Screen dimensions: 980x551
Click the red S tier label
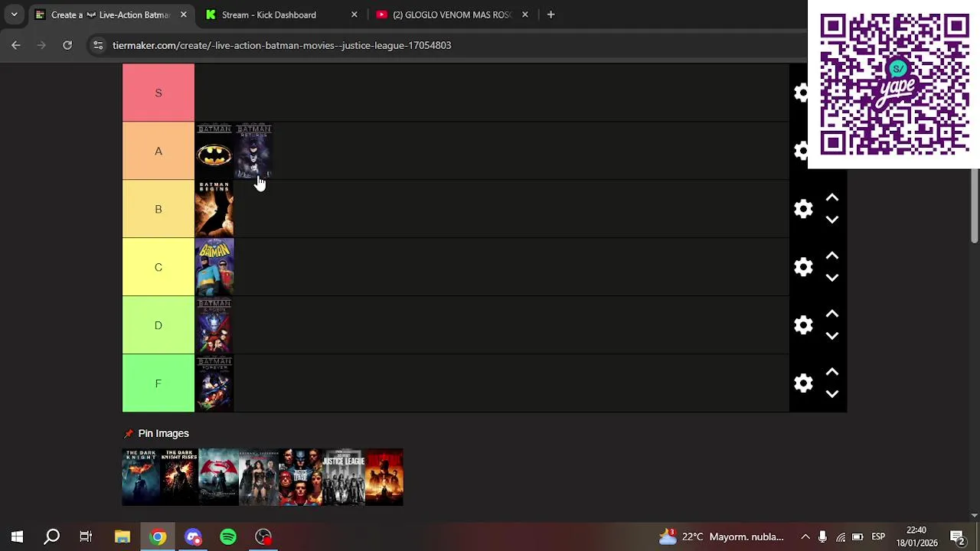tap(158, 93)
